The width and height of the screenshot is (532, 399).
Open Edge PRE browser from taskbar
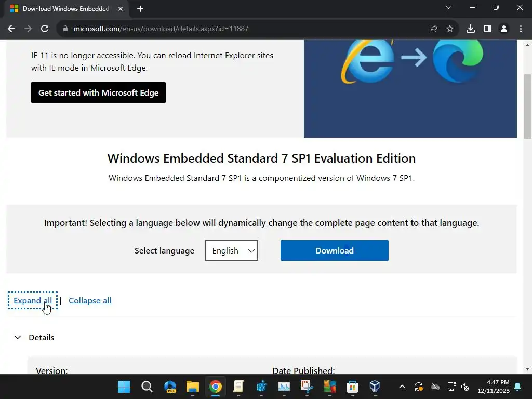coord(170,387)
